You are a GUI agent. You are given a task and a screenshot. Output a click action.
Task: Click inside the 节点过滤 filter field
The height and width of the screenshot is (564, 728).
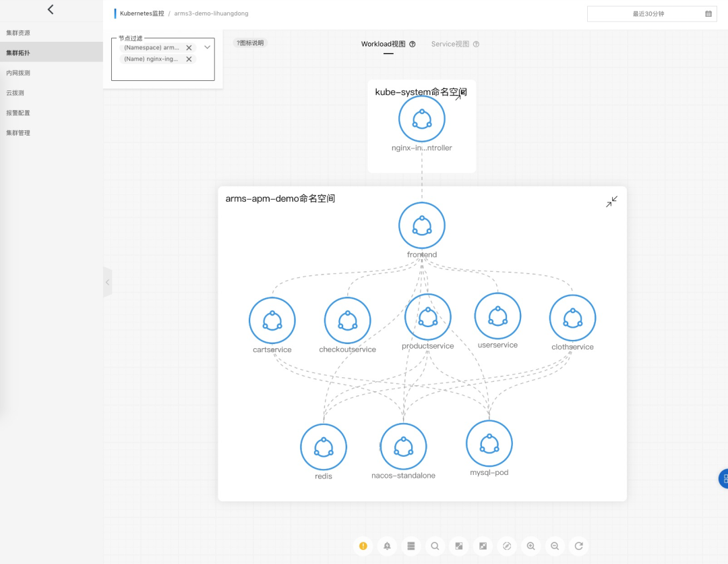click(x=163, y=59)
